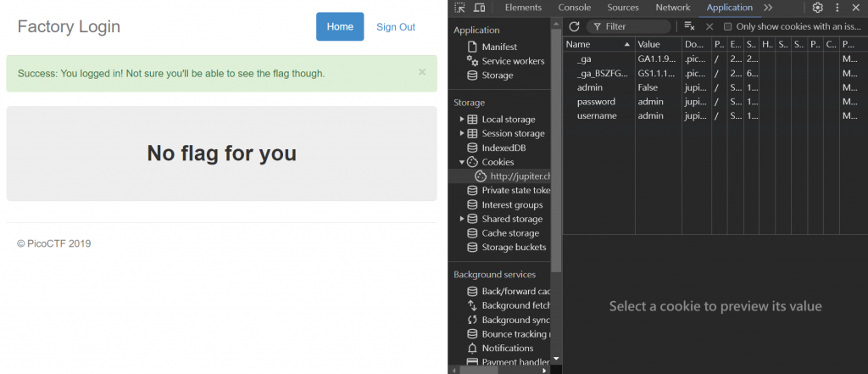Dismiss the success alert message
Screen dimensions: 868x374
coord(422,72)
